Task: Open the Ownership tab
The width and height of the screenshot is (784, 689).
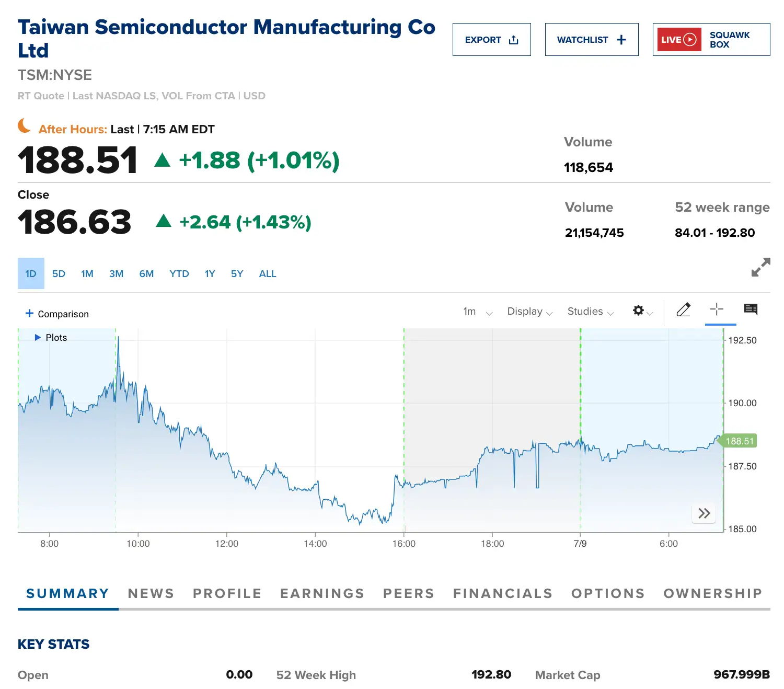Action: 713,594
